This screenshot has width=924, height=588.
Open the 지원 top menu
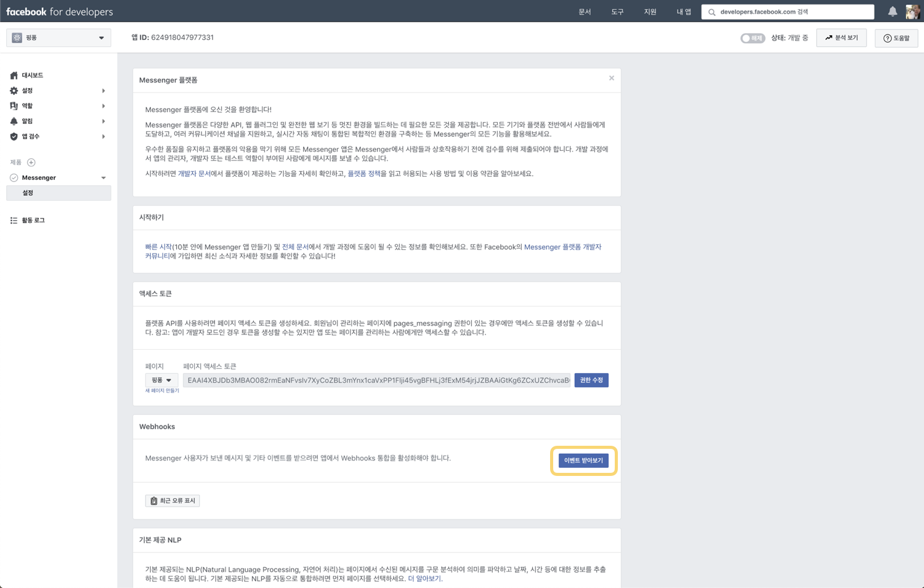(650, 12)
